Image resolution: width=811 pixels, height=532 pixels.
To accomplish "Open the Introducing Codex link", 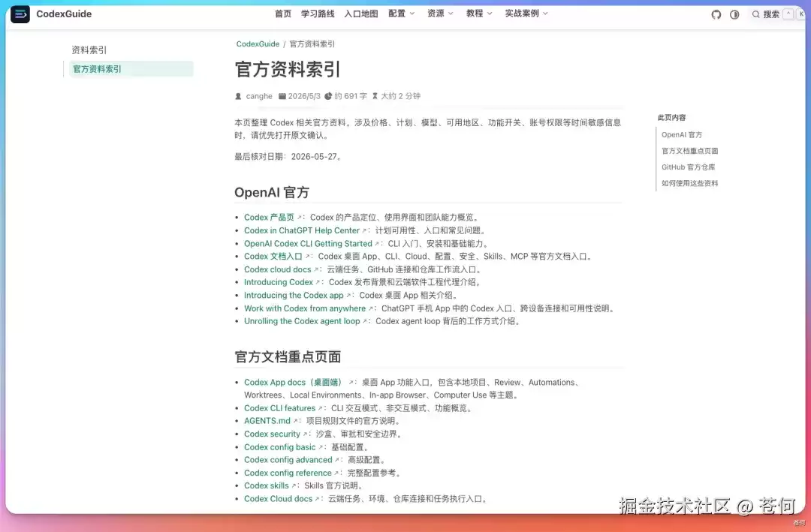I will 279,282.
